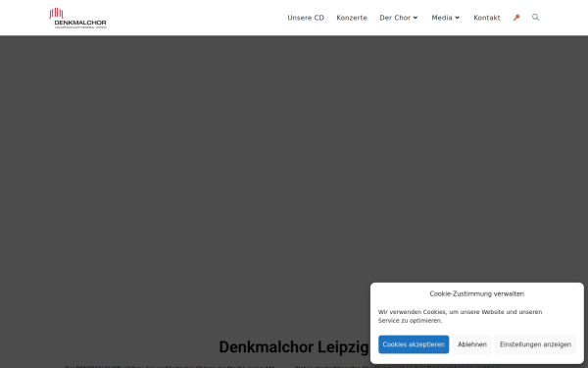
Task: Click the Wir verwenden Cookies message text
Action: (460, 316)
